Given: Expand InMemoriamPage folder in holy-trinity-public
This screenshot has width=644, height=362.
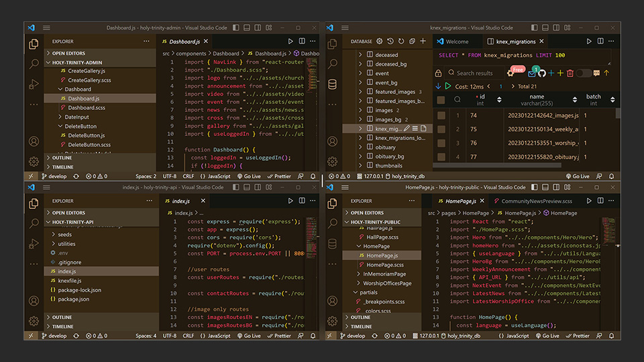Looking at the screenshot, I should 384,274.
